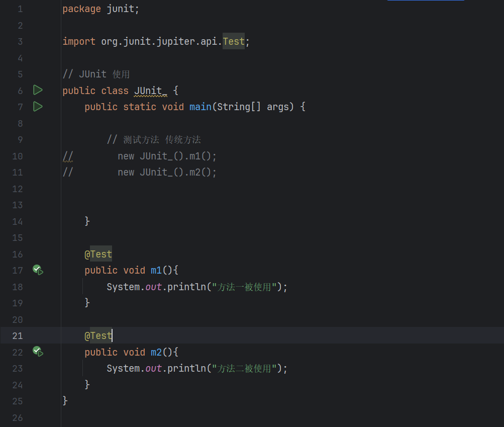Click closing brace on line 14
504x427 pixels.
click(x=87, y=221)
